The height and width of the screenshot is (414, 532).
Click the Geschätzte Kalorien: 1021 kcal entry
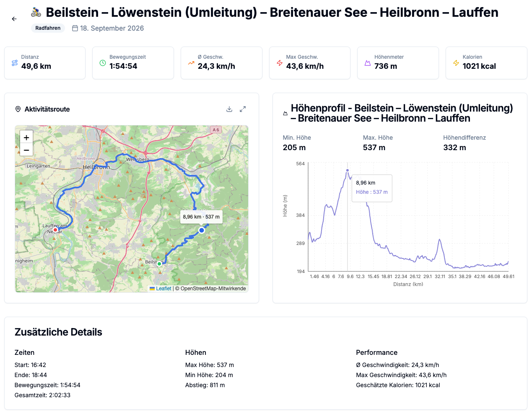(398, 385)
